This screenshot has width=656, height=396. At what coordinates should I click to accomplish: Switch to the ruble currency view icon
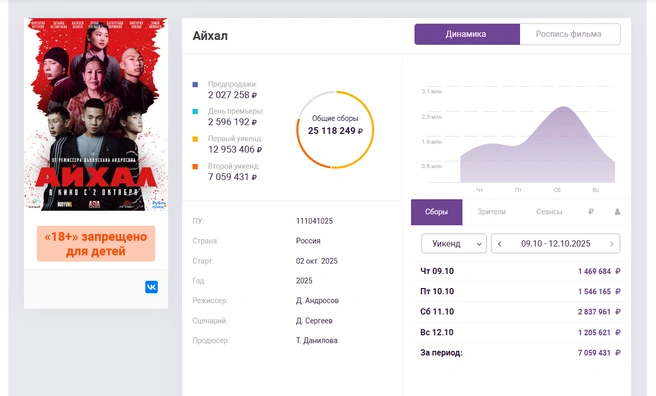[591, 212]
